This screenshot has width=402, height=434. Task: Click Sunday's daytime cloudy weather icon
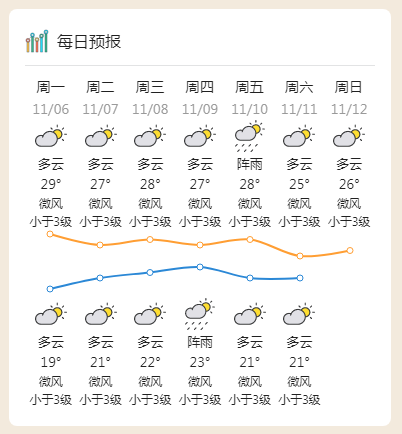point(349,136)
